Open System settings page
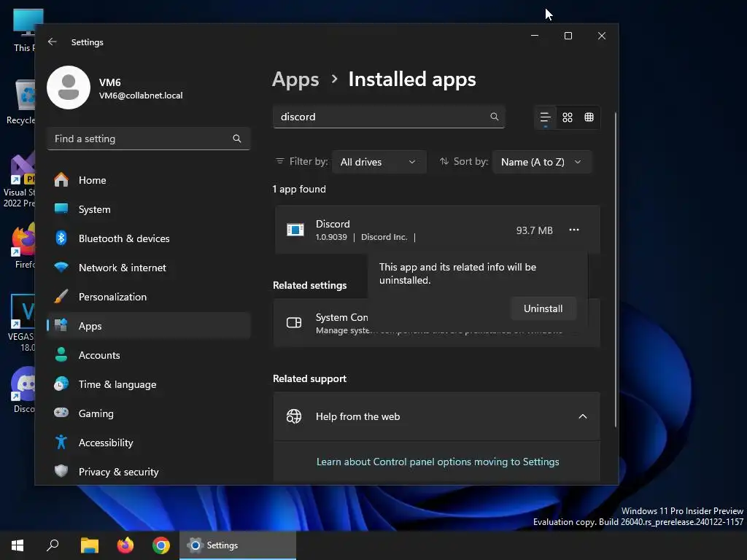Viewport: 747px width, 560px height. pos(149,209)
